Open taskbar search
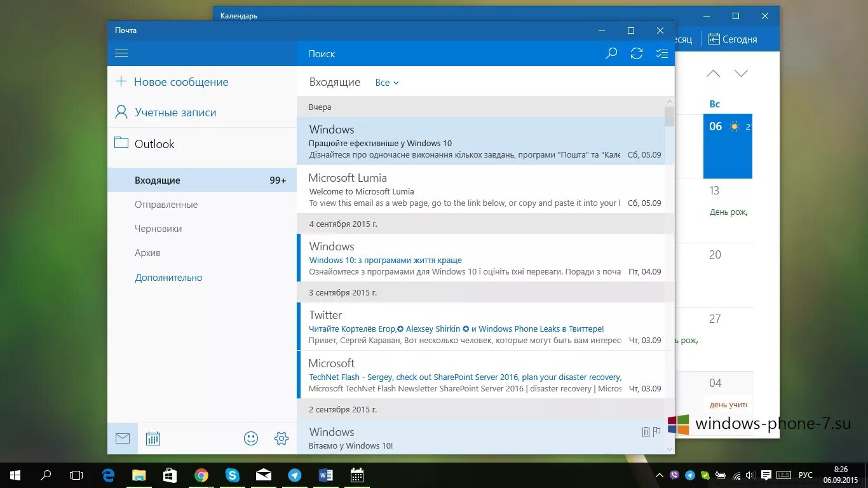 46,475
